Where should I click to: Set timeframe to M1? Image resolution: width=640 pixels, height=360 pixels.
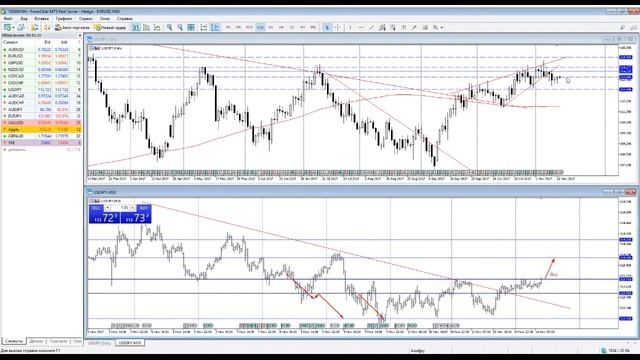(x=228, y=27)
